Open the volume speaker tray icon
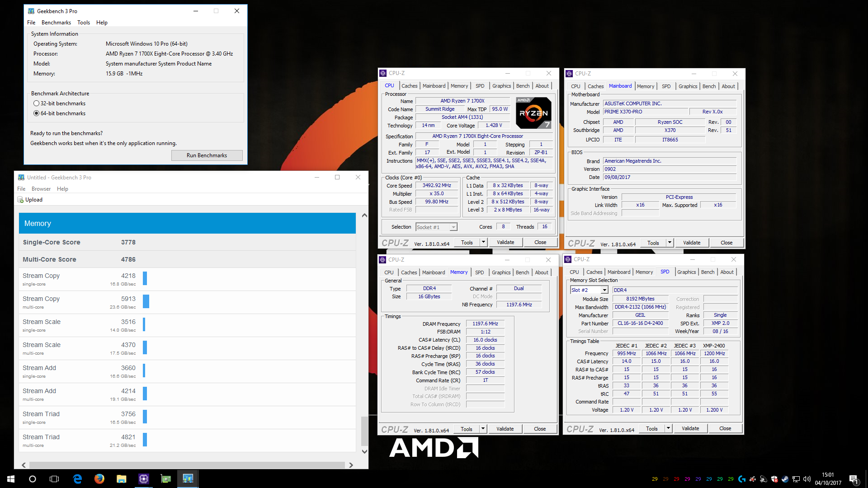868x488 pixels. pyautogui.click(x=807, y=479)
